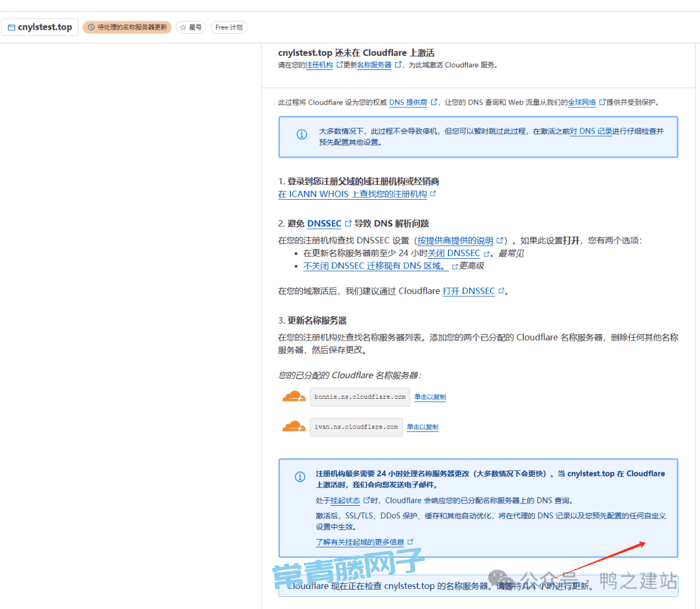
Task: Click external link icon after 全球网络
Action: tap(601, 102)
